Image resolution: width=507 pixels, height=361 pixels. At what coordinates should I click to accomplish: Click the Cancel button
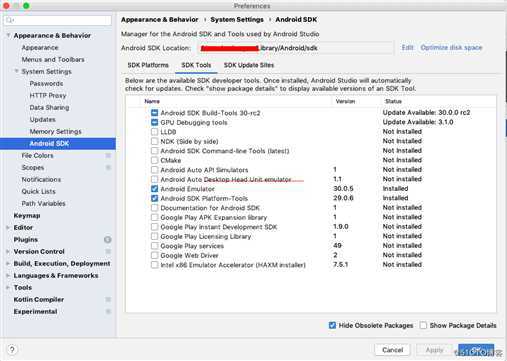click(x=393, y=350)
